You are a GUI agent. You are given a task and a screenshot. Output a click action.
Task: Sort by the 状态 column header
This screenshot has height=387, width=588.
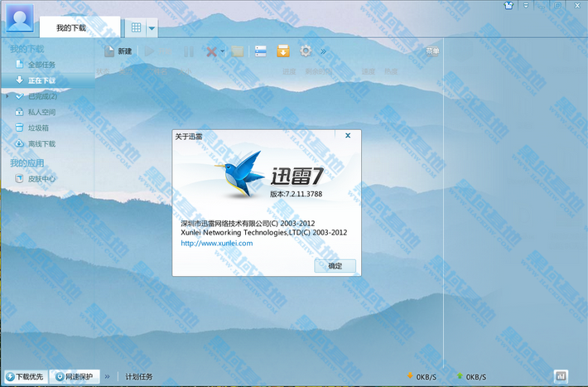pos(104,71)
